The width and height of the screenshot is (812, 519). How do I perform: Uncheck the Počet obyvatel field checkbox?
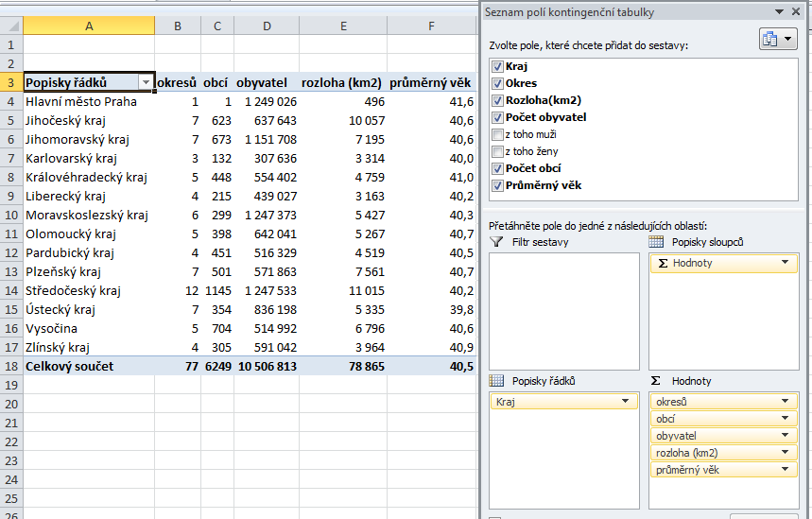tap(497, 117)
